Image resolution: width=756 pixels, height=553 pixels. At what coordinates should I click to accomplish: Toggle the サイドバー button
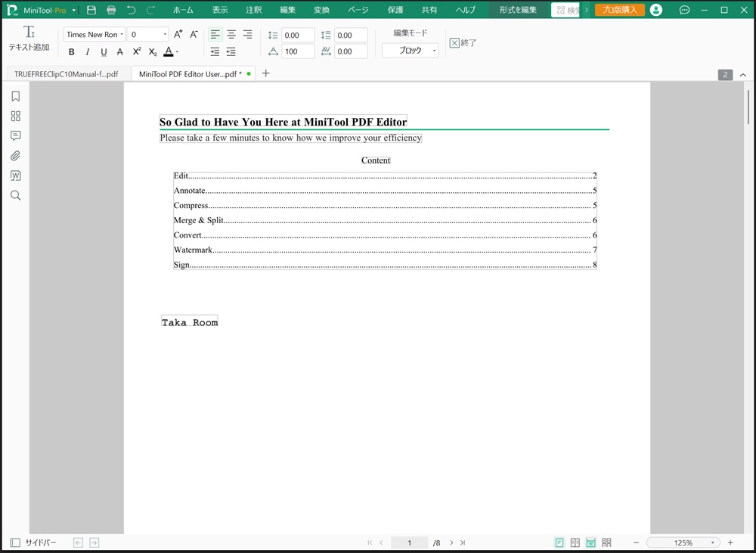(x=33, y=542)
